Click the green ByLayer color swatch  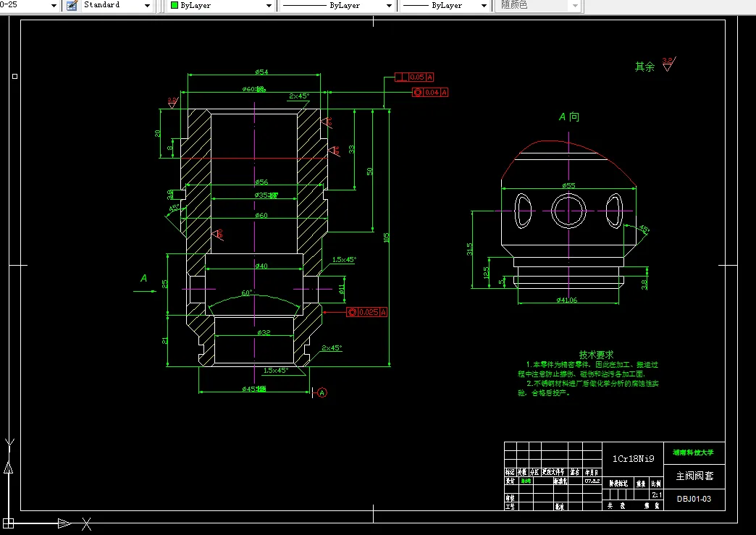(175, 5)
